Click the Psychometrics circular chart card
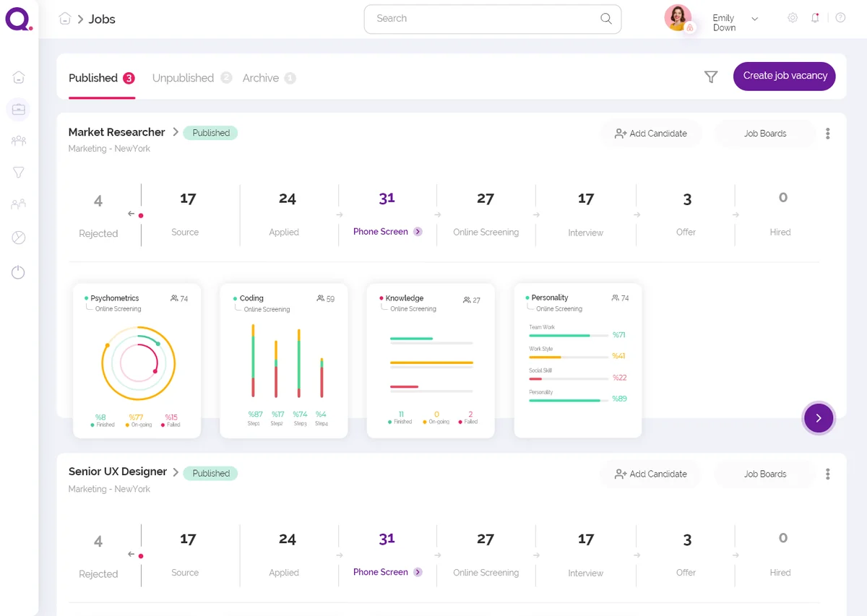The width and height of the screenshot is (867, 616). click(137, 360)
